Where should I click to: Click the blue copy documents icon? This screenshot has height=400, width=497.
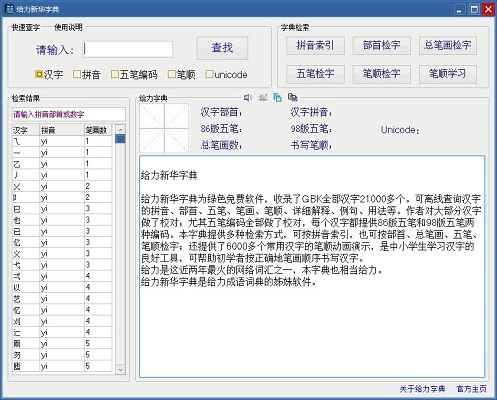pyautogui.click(x=277, y=98)
